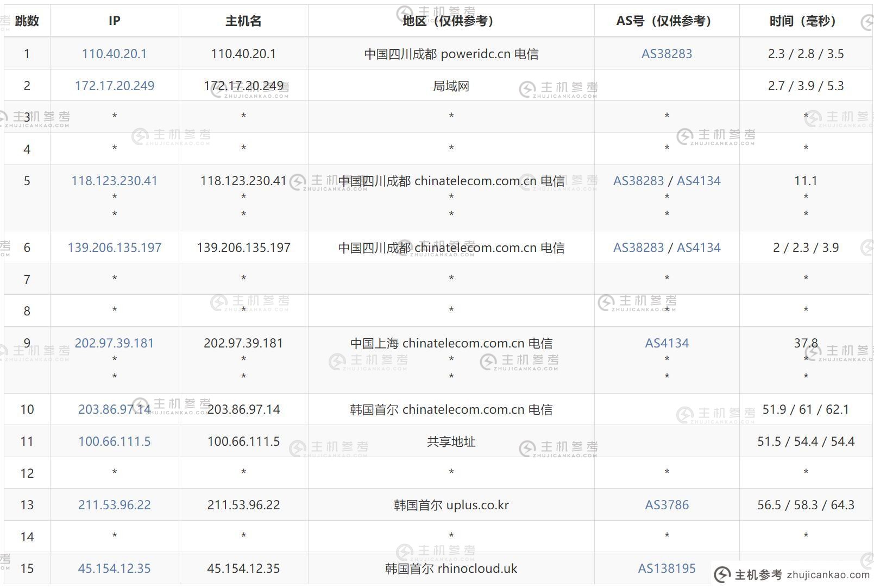874x588 pixels.
Task: Open IP link 110.40.20.1
Action: click(114, 54)
